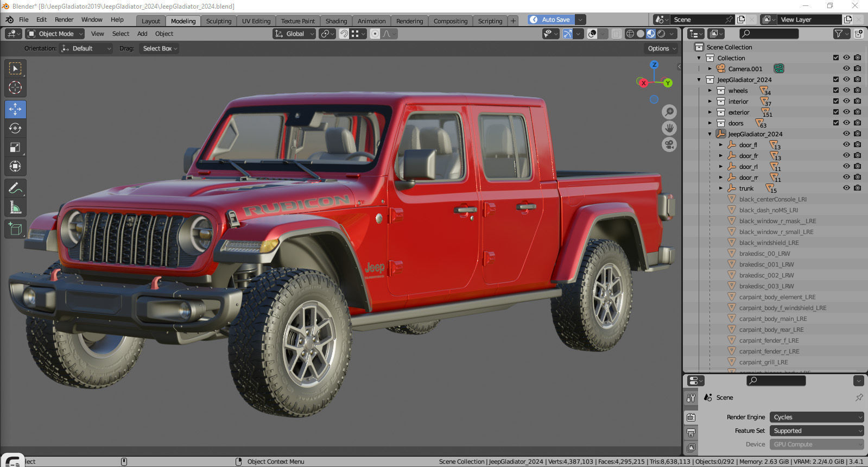Click the blue Z axis gizmo ball
The height and width of the screenshot is (467, 868).
point(654,65)
